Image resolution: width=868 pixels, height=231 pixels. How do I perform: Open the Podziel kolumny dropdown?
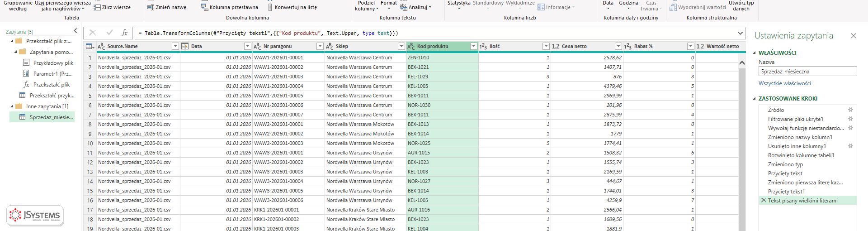point(367,5)
